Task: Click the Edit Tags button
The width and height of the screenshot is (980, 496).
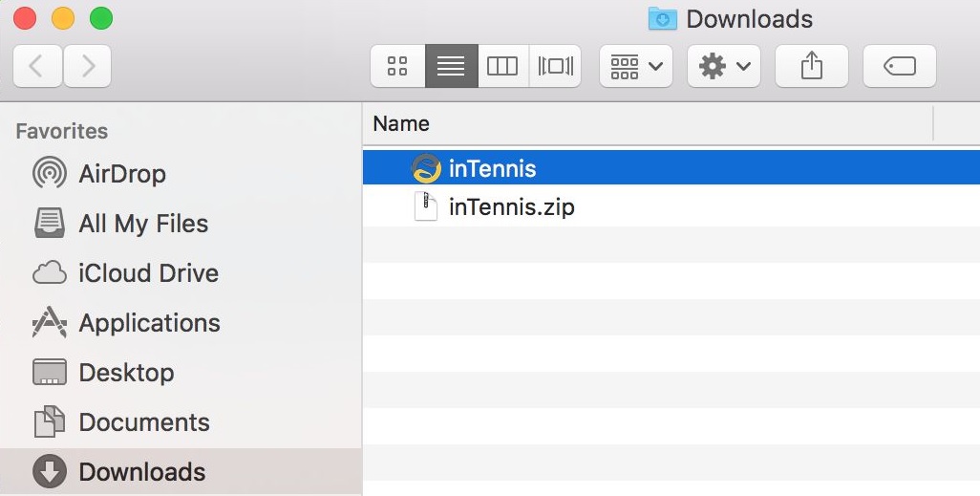Action: point(900,66)
